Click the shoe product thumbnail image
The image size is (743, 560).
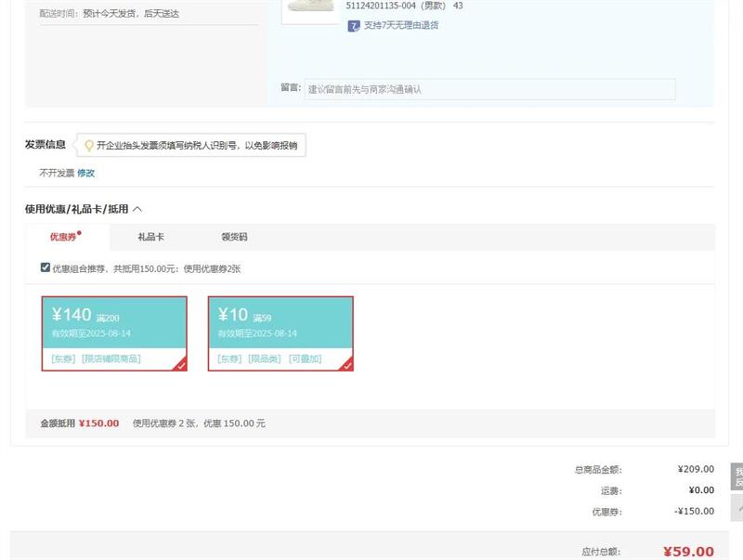tap(309, 9)
